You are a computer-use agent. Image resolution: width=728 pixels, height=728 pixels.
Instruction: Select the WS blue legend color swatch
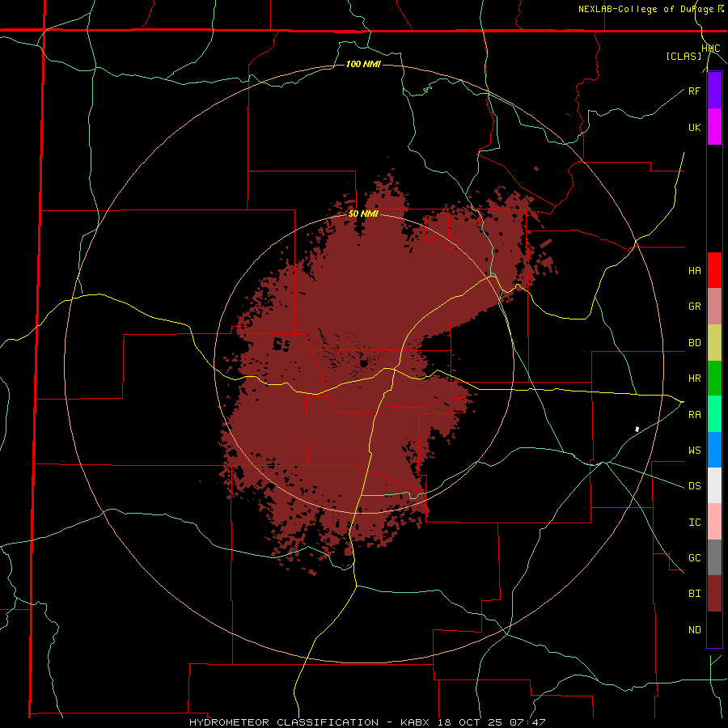[714, 450]
